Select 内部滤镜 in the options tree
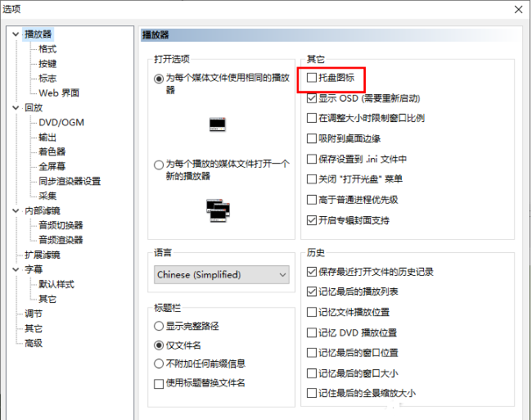 coord(43,210)
